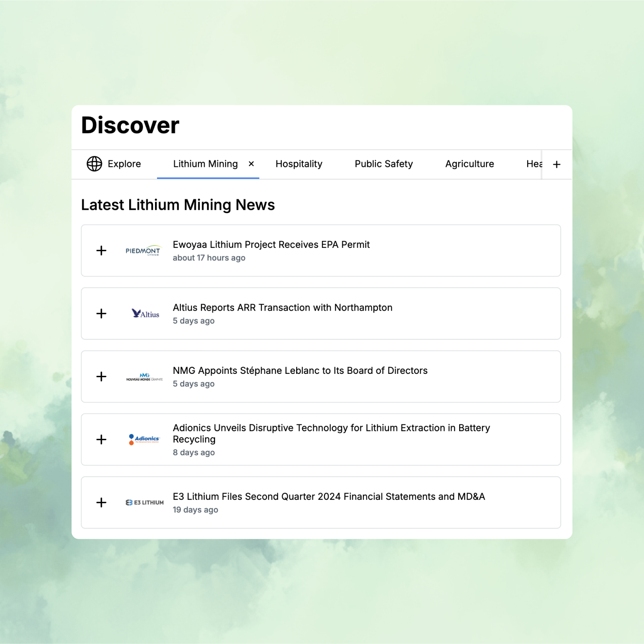
Task: Expand the Altius Reports ARR Transaction item
Action: (x=101, y=313)
